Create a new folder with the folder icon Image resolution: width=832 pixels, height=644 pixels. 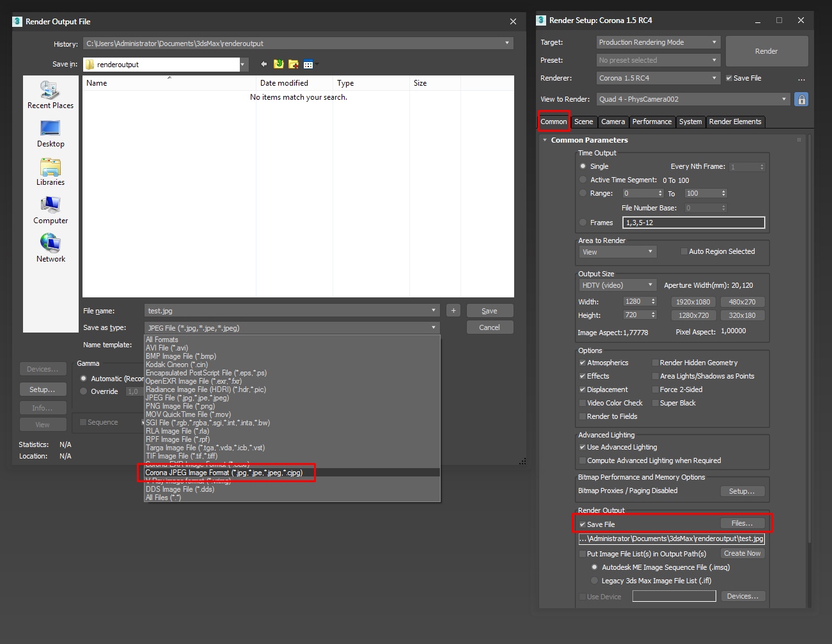[294, 64]
